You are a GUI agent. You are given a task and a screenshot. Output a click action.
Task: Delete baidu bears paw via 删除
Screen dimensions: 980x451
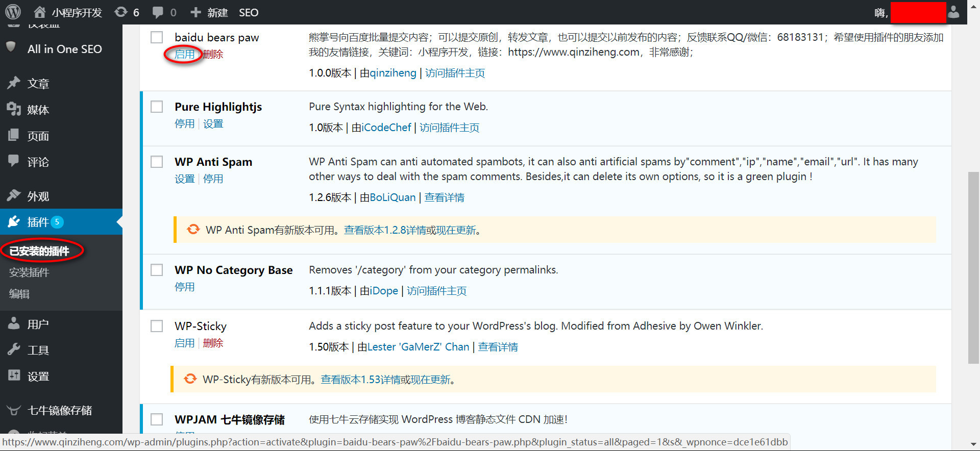[x=213, y=54]
